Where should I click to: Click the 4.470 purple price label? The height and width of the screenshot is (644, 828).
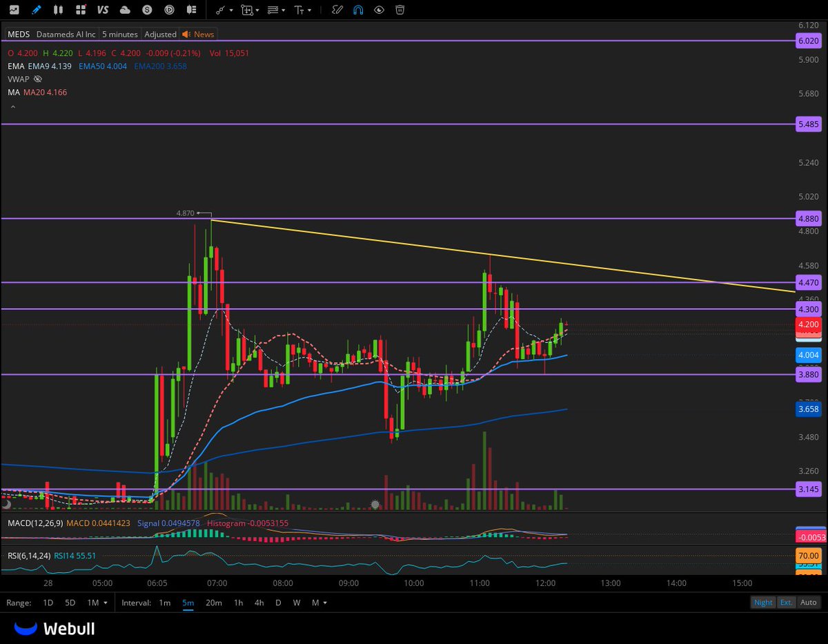tap(808, 282)
